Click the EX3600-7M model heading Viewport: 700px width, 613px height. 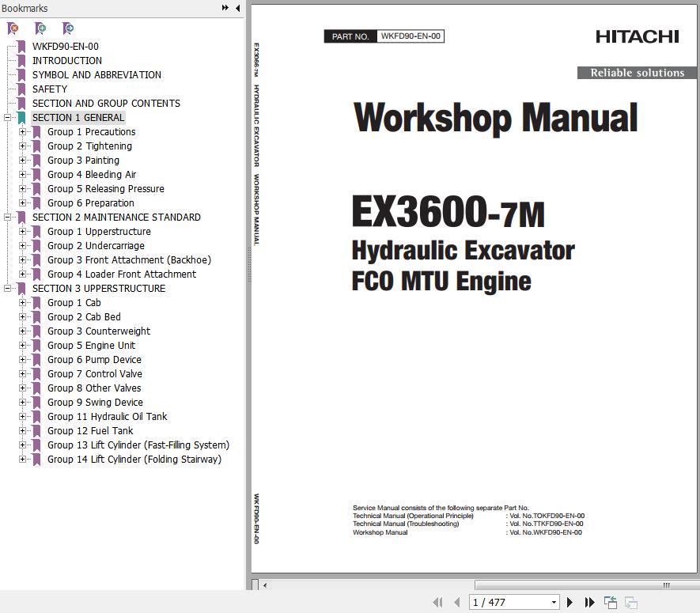pyautogui.click(x=448, y=211)
